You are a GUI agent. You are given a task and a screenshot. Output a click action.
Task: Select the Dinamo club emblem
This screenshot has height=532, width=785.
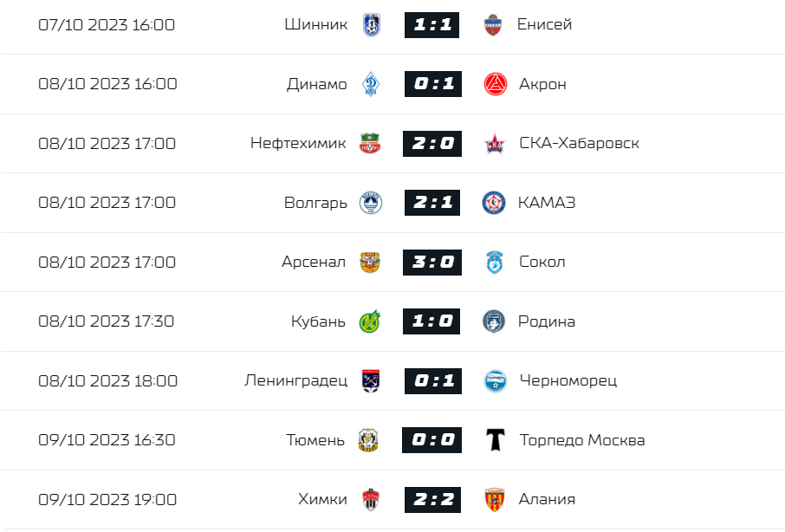coord(370,84)
